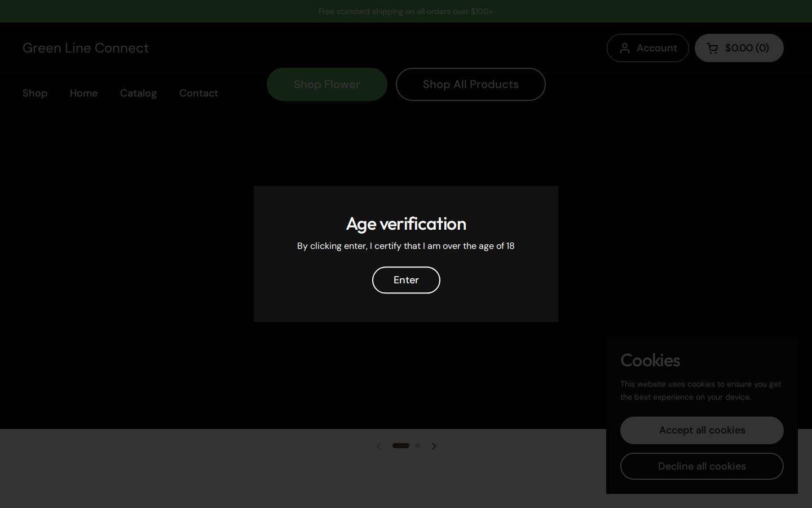Go to previous slide with left chevron

[378, 446]
